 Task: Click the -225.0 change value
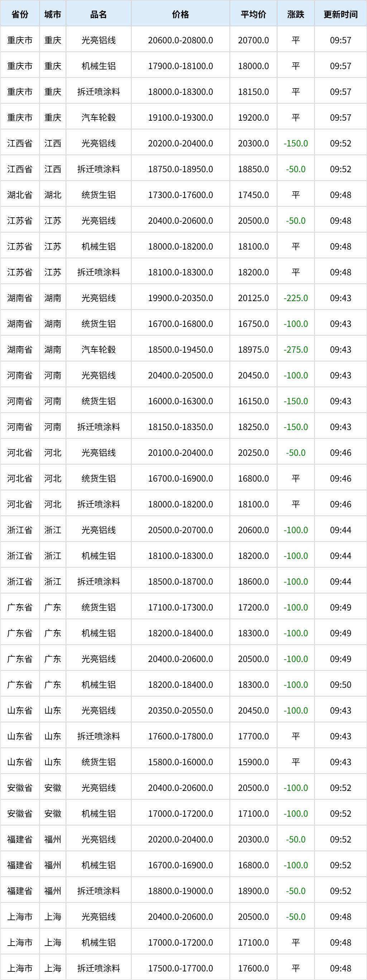296,298
